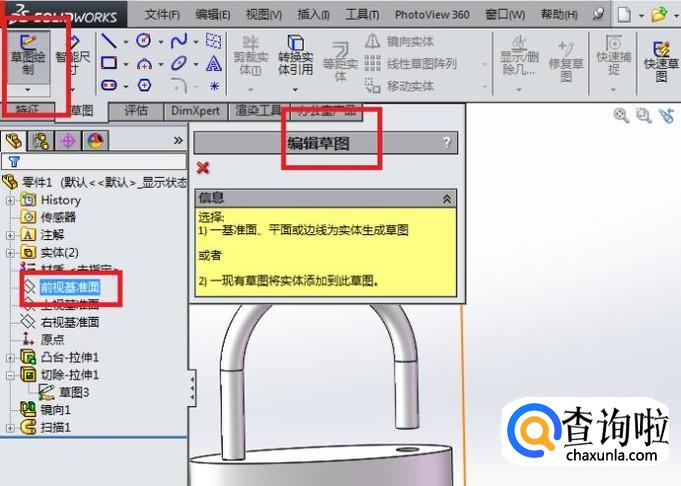The height and width of the screenshot is (486, 681).
Task: Select the Slot sketch tool
Action: tap(109, 85)
